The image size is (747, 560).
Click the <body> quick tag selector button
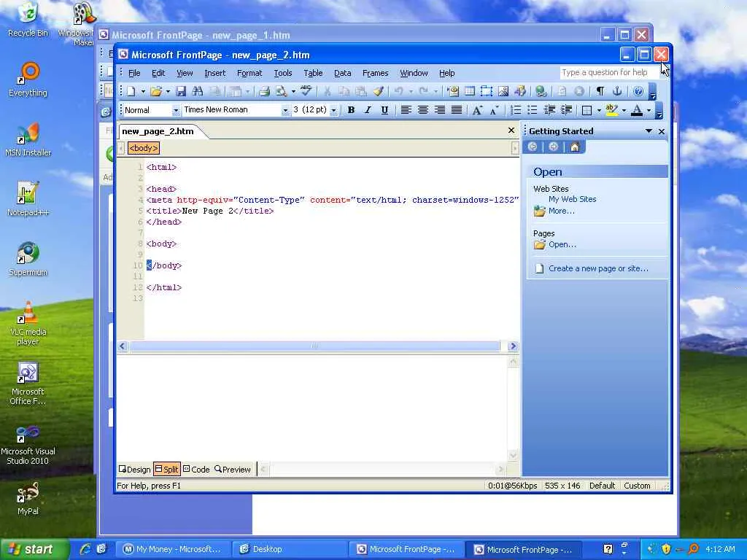[144, 148]
